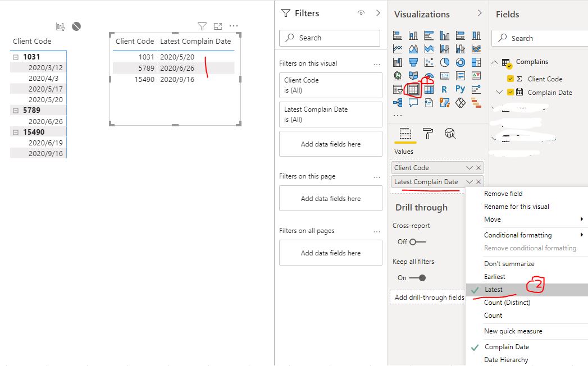Open the Move submenu
The image size is (588, 366).
click(527, 219)
